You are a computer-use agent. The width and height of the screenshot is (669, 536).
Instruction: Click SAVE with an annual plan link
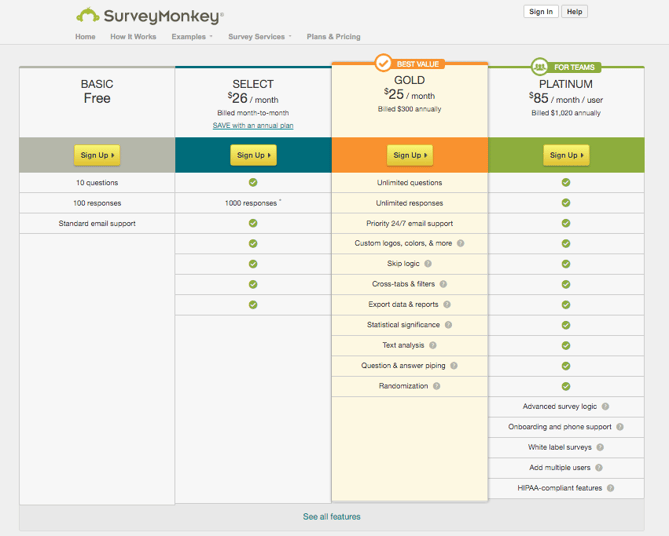253,125
